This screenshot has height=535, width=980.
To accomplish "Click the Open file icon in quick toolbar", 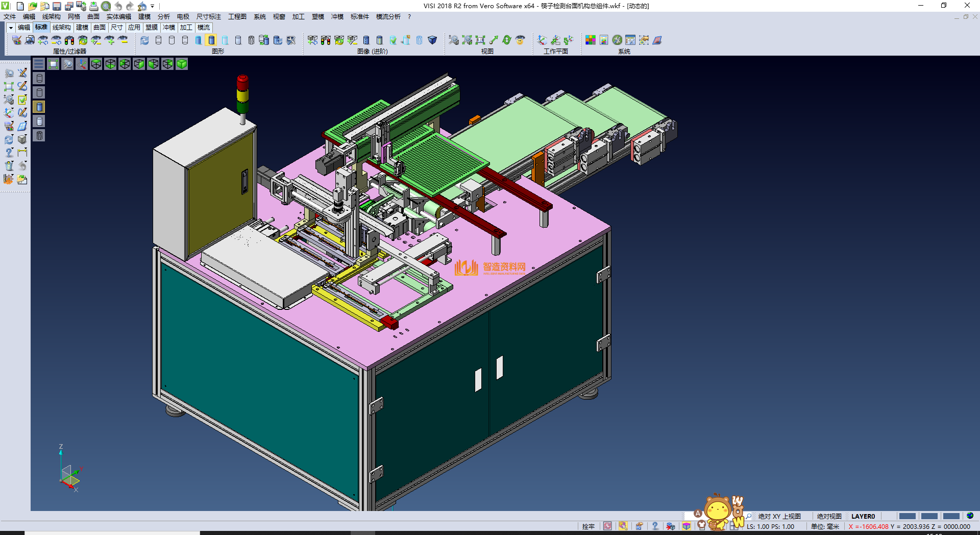I will [x=32, y=6].
